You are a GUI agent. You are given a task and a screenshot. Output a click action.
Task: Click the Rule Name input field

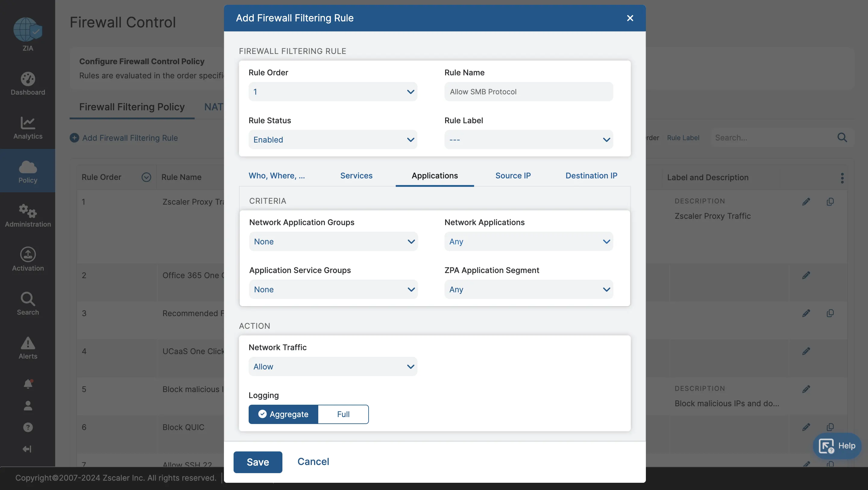[528, 92]
